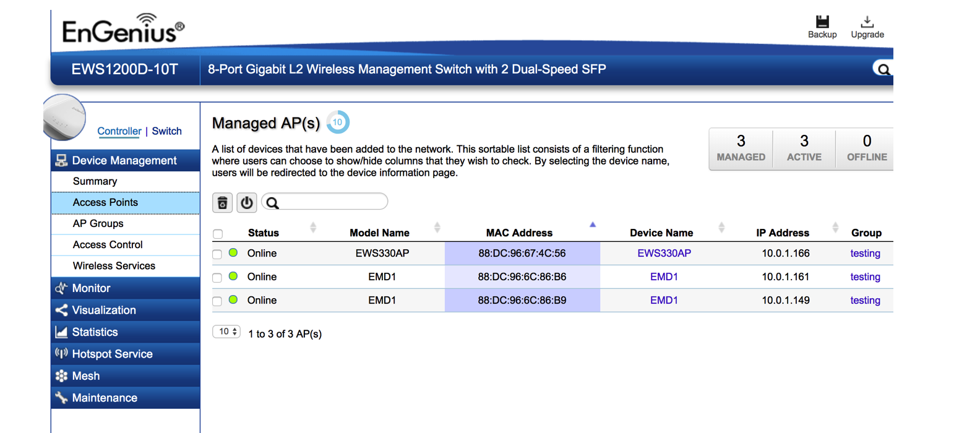Click the green status dot for 10.0.1.161
980x433 pixels.
pos(233,276)
